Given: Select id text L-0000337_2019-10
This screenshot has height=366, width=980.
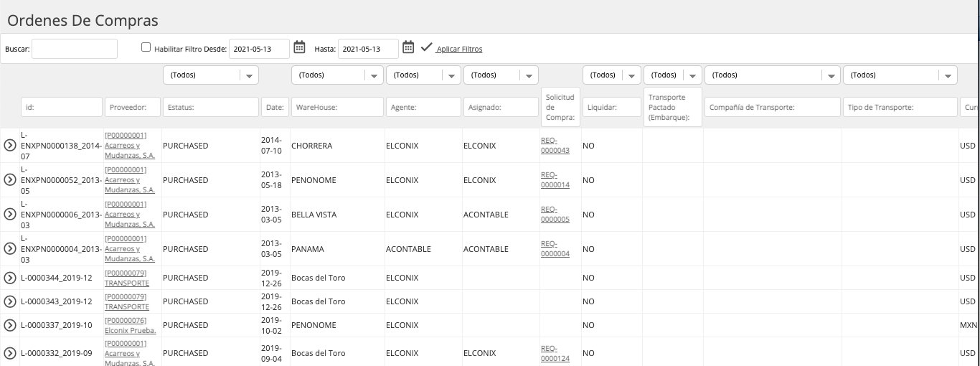Looking at the screenshot, I should (57, 325).
